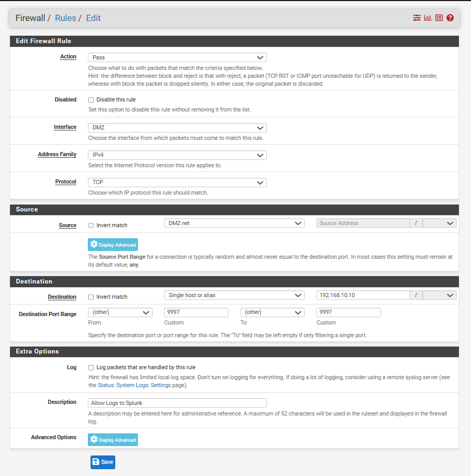Go to Firewall breadcrumb link
471x476 pixels.
coord(30,18)
